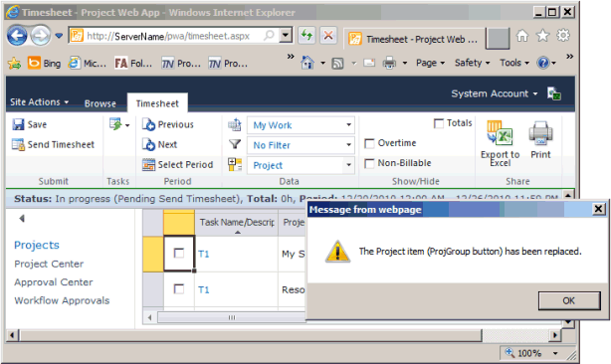Image resolution: width=611 pixels, height=364 pixels.
Task: Open the first T1 task link
Action: point(204,254)
